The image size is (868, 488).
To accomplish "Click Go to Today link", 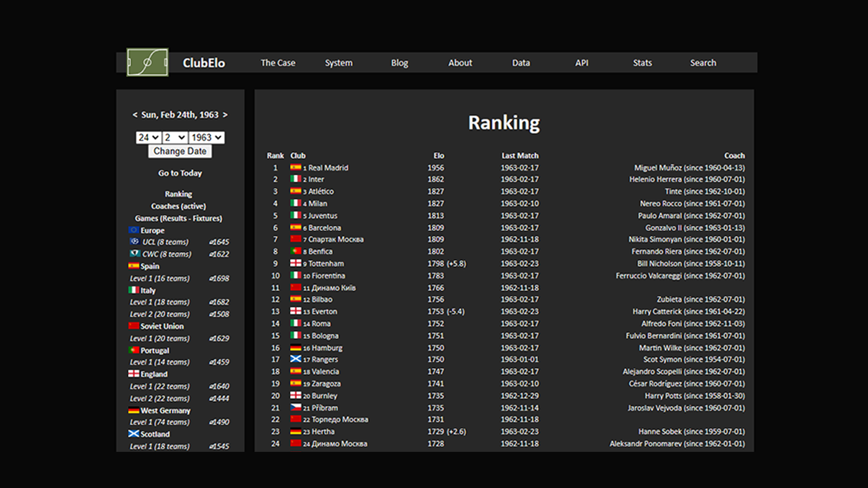I will [180, 173].
